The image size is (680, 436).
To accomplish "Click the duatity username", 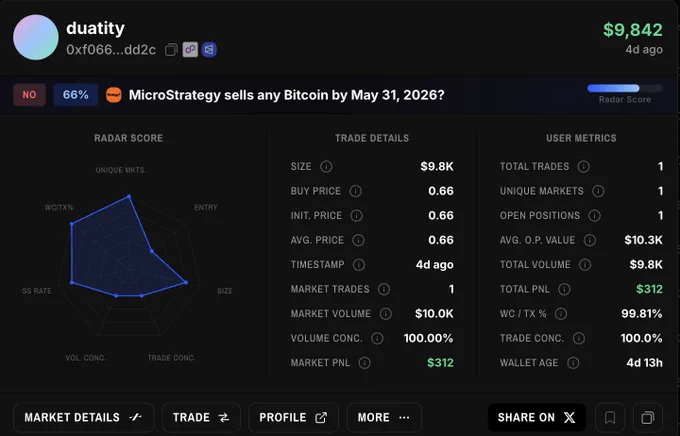I will (95, 29).
